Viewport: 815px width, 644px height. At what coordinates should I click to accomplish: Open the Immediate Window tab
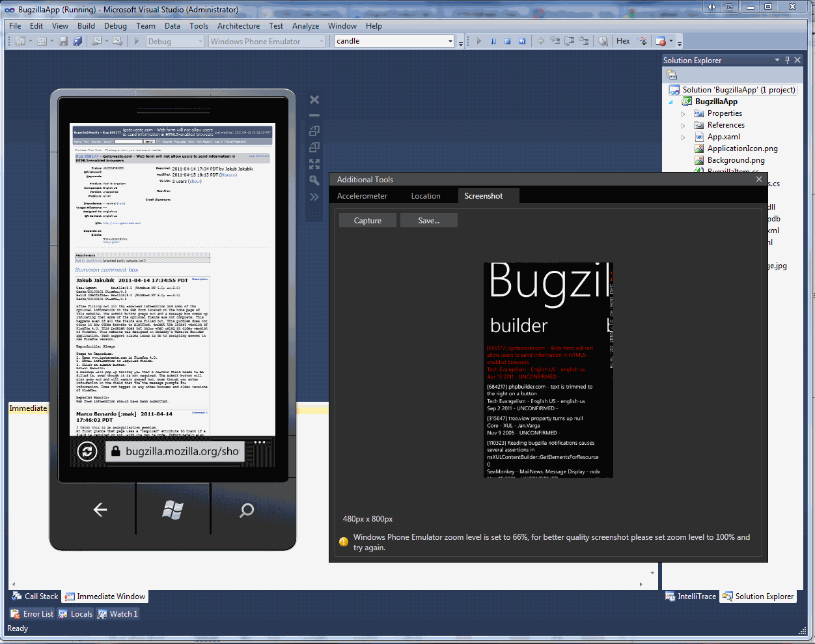pyautogui.click(x=105, y=596)
